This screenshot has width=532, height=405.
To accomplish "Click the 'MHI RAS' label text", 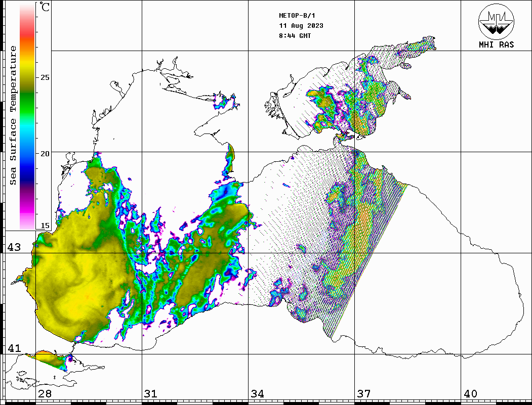I will (496, 44).
